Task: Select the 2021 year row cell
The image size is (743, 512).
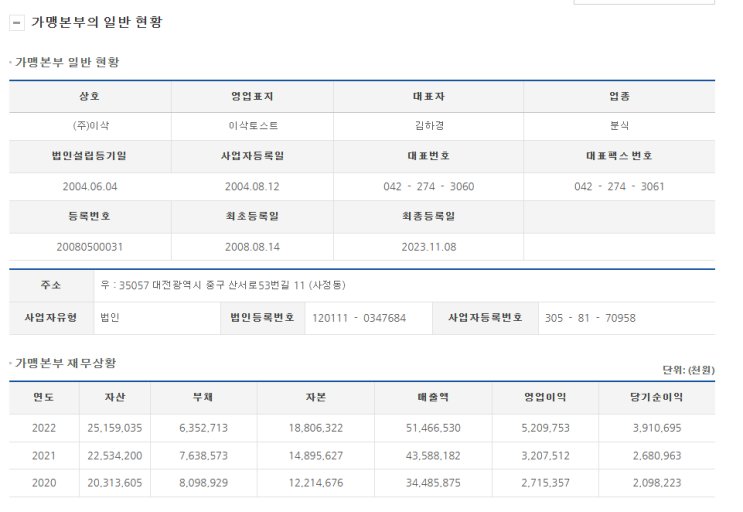Action: point(44,456)
